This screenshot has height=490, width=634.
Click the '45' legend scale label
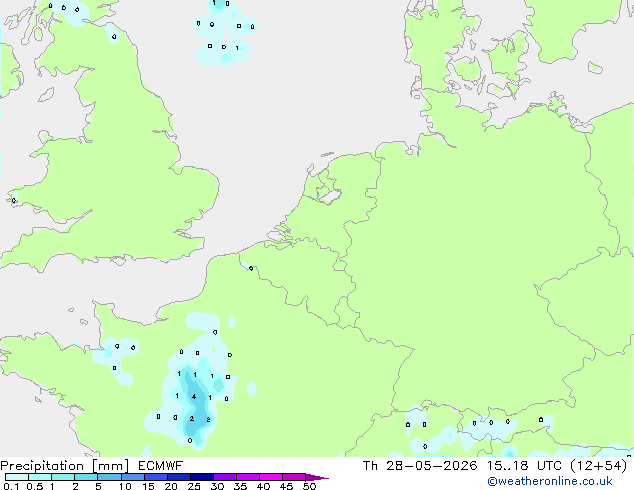coord(286,486)
